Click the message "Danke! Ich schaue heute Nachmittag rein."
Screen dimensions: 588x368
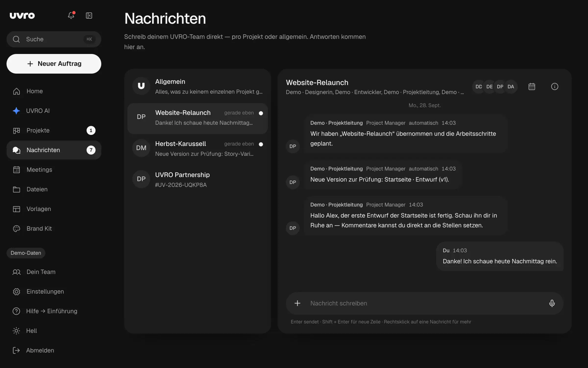pyautogui.click(x=500, y=256)
